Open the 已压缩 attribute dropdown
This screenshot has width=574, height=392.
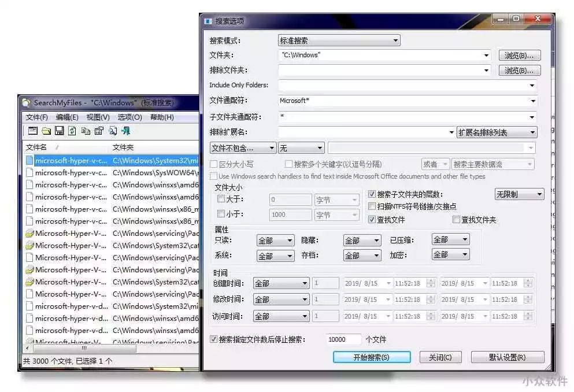(x=450, y=239)
